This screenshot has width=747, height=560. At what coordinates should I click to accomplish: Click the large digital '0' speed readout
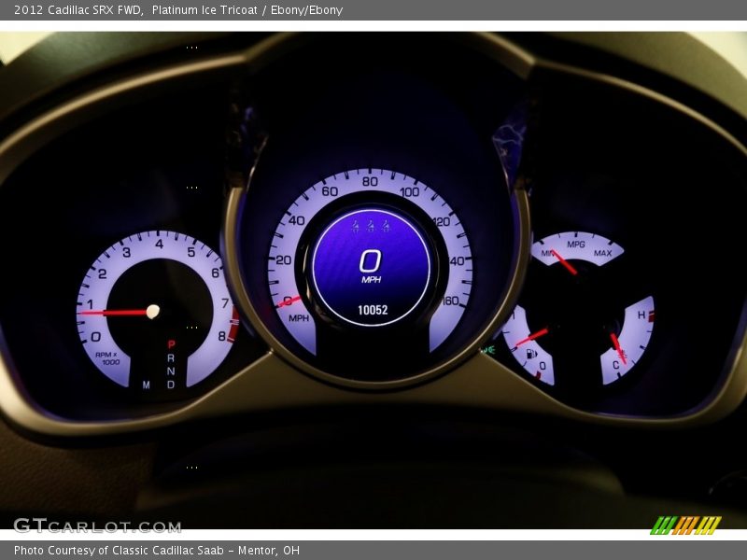[370, 261]
